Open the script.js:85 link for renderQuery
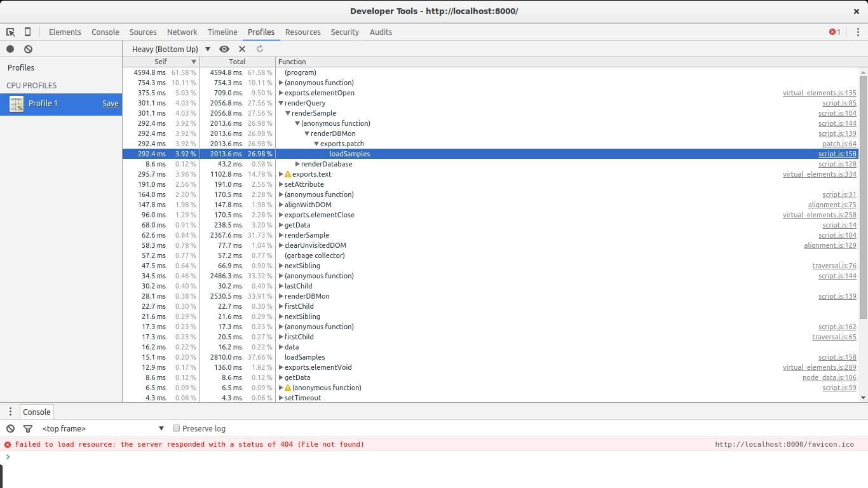 point(839,103)
